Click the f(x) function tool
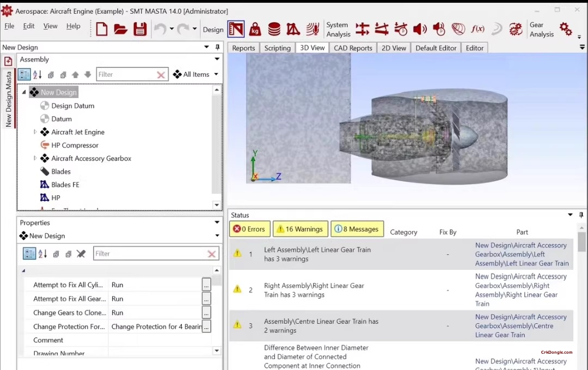The height and width of the screenshot is (370, 588). click(x=479, y=29)
